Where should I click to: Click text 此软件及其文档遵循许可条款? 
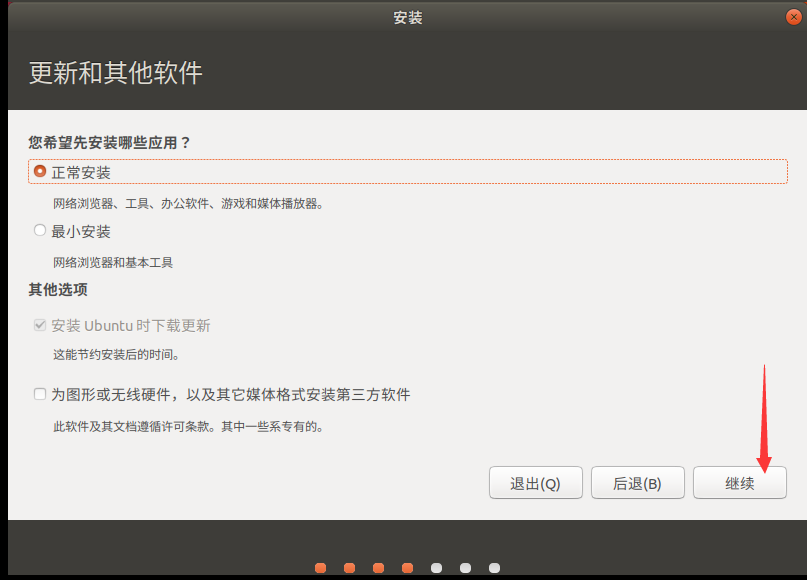[131, 427]
